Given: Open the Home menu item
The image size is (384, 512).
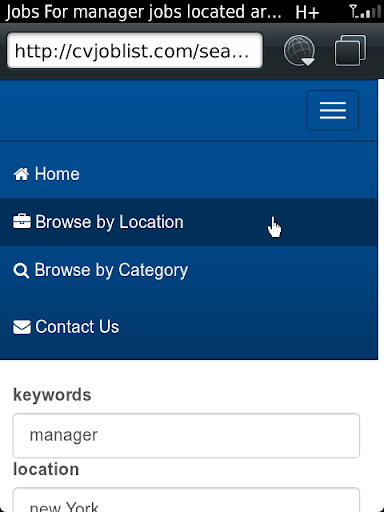Looking at the screenshot, I should point(189,174).
